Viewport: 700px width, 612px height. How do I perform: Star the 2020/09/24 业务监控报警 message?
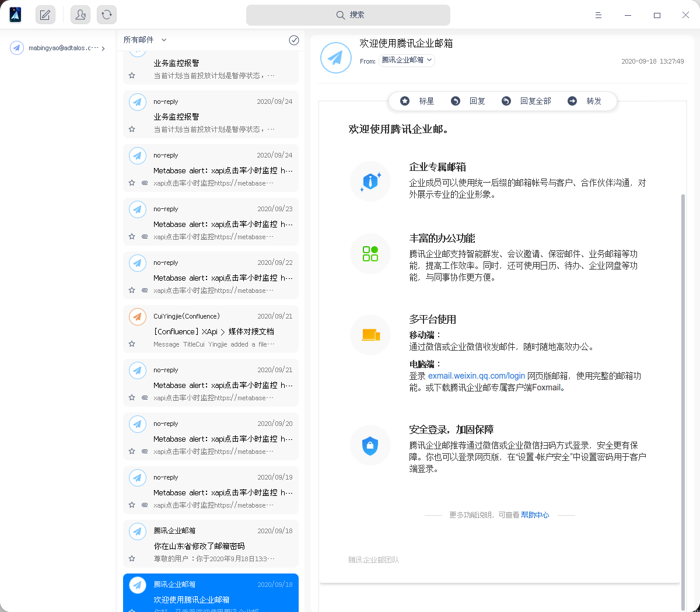click(x=132, y=129)
